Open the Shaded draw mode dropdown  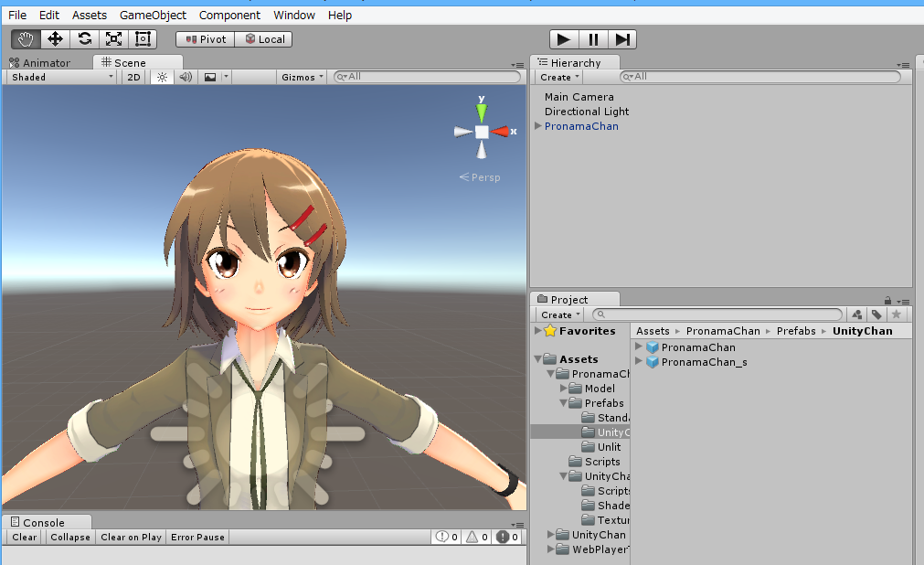coord(61,78)
